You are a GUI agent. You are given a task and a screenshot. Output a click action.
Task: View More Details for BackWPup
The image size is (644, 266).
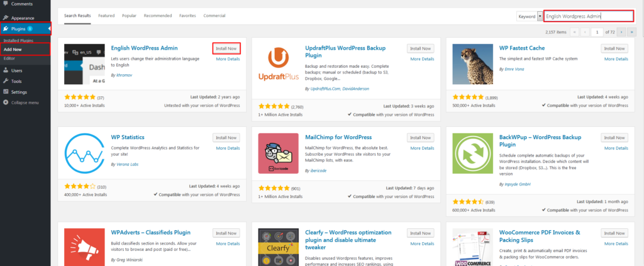point(616,148)
